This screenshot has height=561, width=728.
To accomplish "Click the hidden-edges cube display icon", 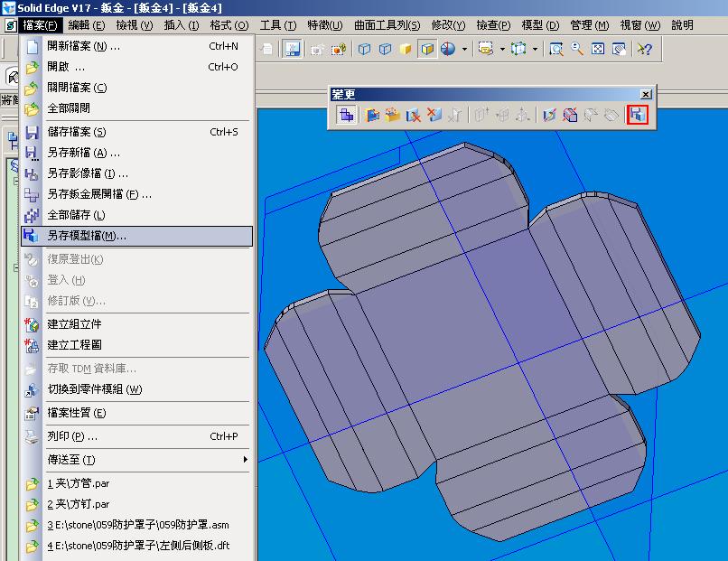I will click(386, 49).
